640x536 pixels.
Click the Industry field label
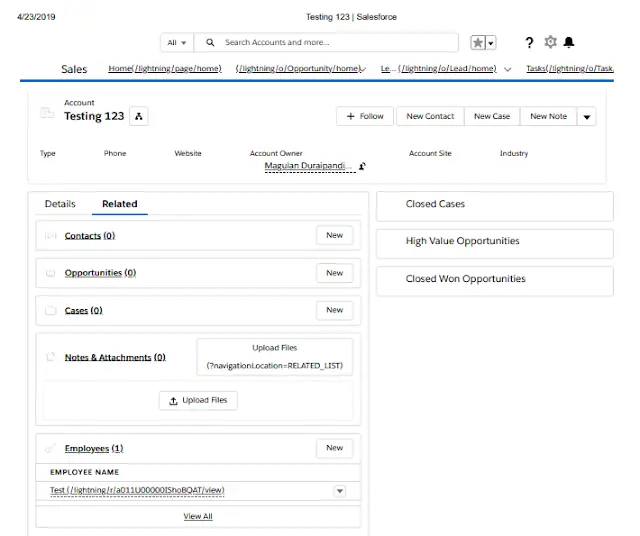tap(514, 153)
